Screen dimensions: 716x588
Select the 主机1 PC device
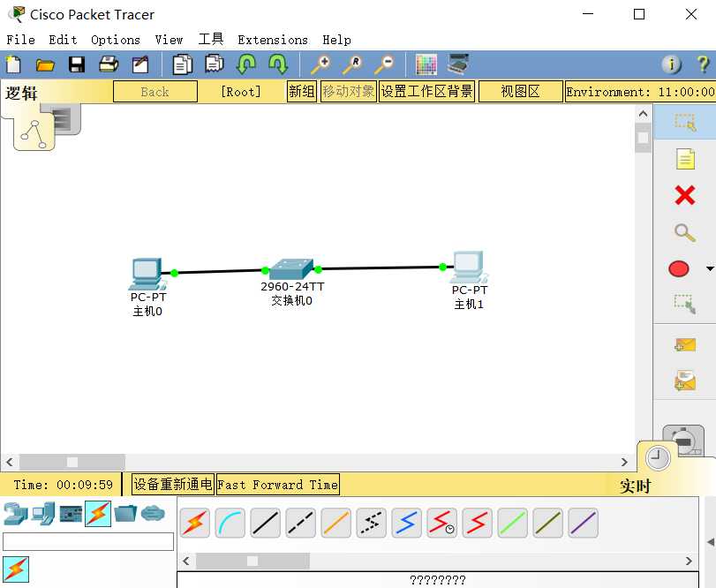pos(469,267)
